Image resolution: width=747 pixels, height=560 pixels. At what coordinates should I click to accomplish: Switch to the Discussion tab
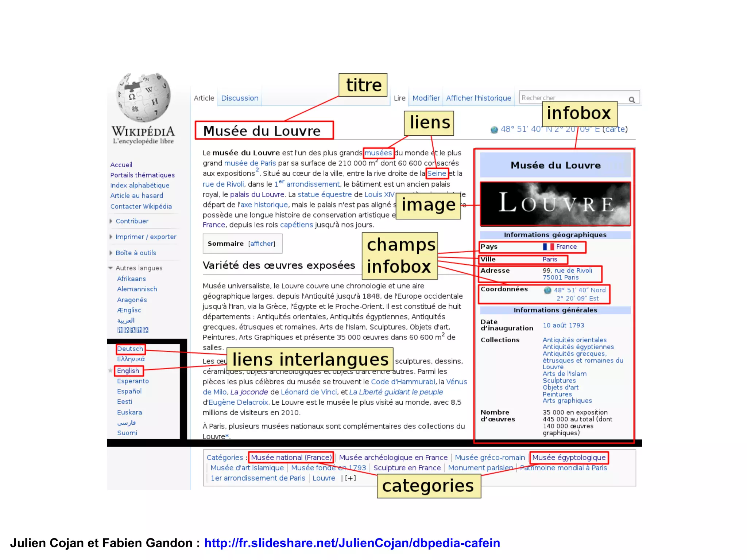(240, 98)
